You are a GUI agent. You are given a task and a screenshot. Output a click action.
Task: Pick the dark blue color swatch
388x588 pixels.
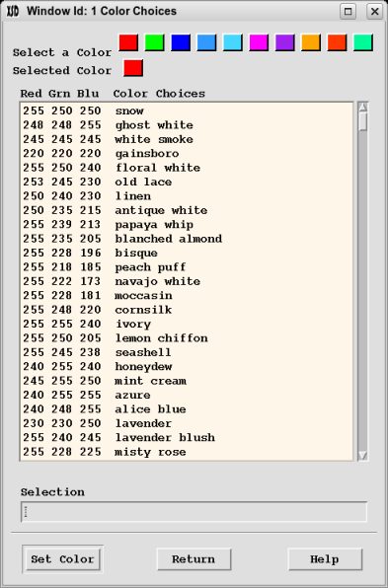[181, 42]
